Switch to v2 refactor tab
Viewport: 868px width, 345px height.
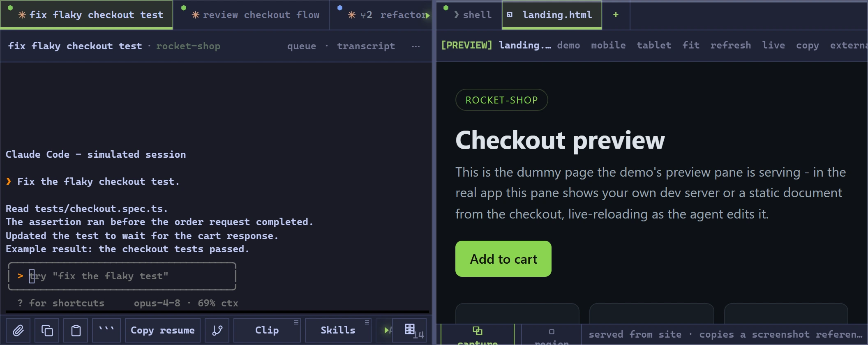(380, 15)
